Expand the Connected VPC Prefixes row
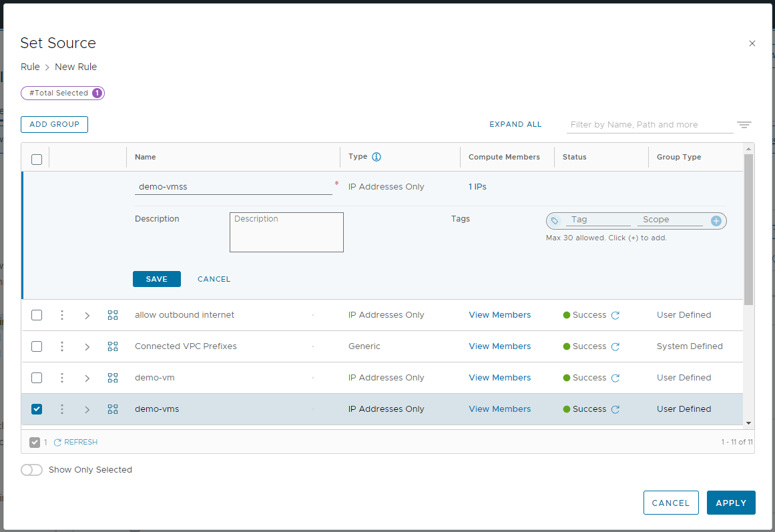Screen dimensions: 775x532 coord(87,346)
